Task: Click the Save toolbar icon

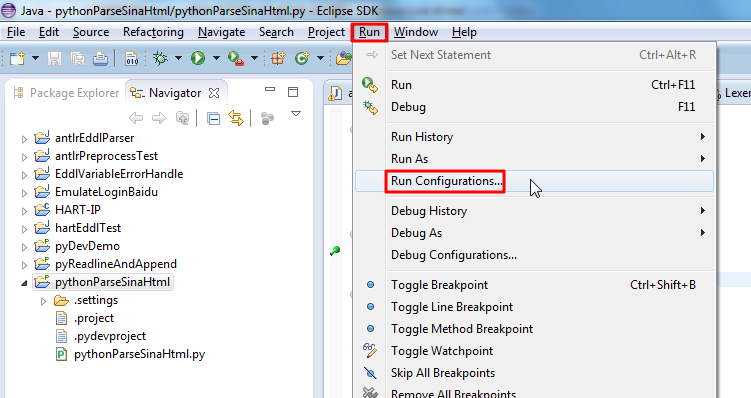Action: tap(54, 58)
